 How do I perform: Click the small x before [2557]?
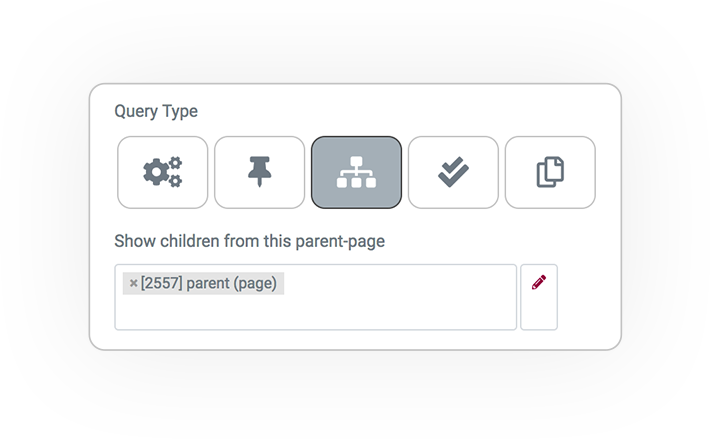coord(134,283)
